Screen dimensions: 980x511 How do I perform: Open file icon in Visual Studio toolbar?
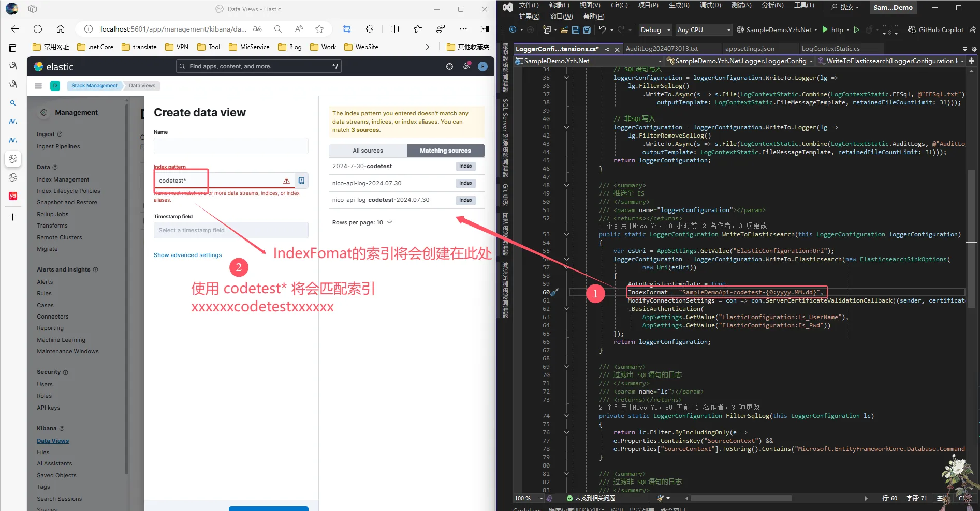(564, 30)
